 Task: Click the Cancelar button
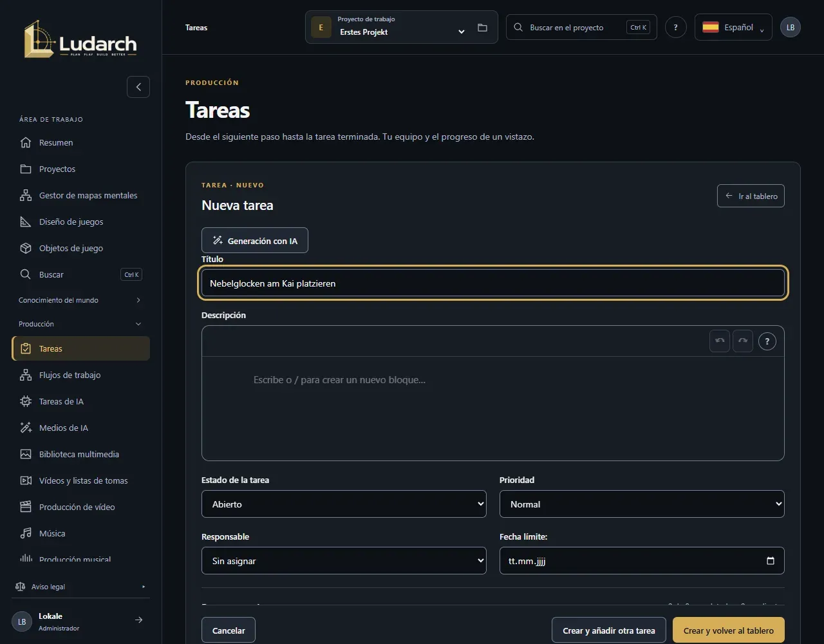click(229, 630)
